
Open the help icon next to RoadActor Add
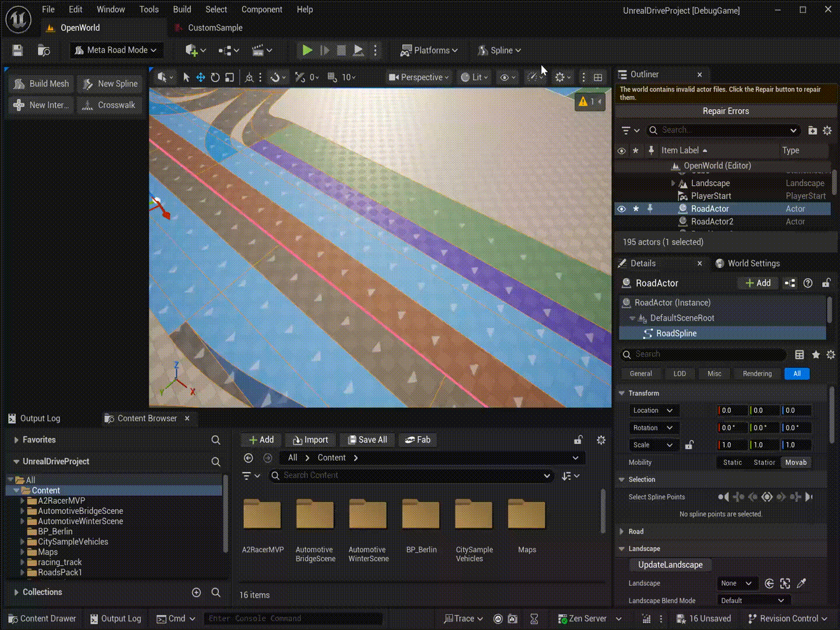808,283
